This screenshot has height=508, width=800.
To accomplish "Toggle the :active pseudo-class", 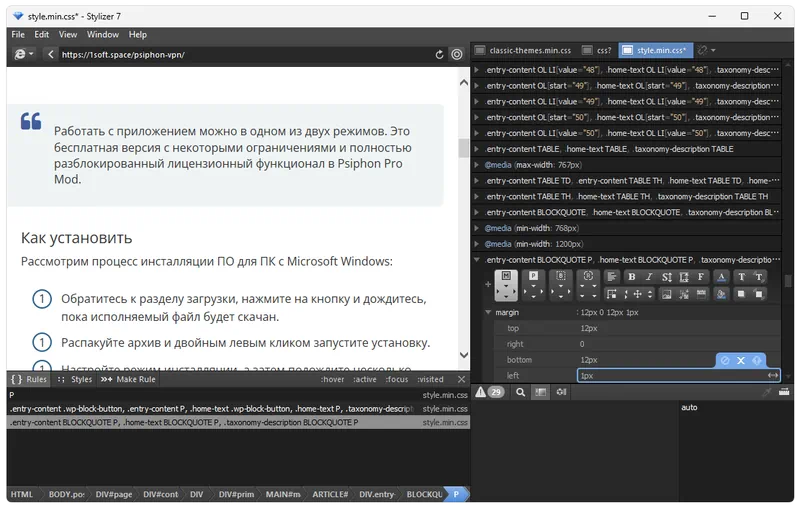I will click(x=364, y=379).
